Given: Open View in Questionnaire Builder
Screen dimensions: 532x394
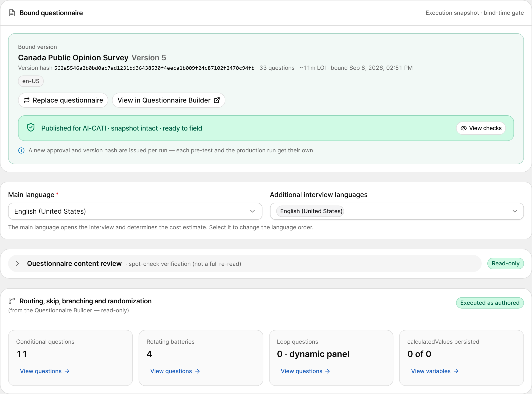Looking at the screenshot, I should click(x=168, y=100).
